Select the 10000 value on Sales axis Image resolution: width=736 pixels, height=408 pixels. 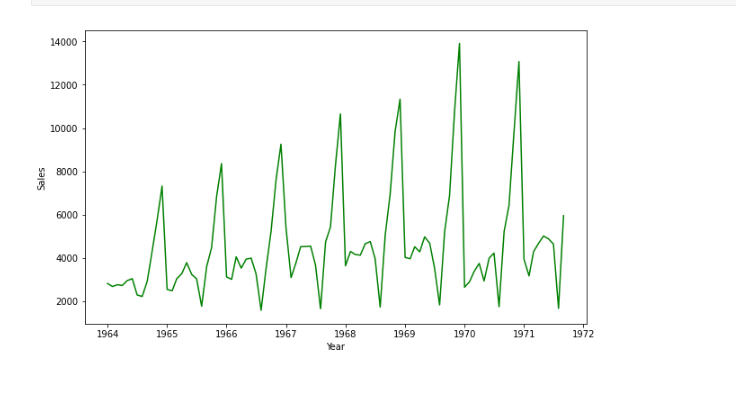coord(64,129)
